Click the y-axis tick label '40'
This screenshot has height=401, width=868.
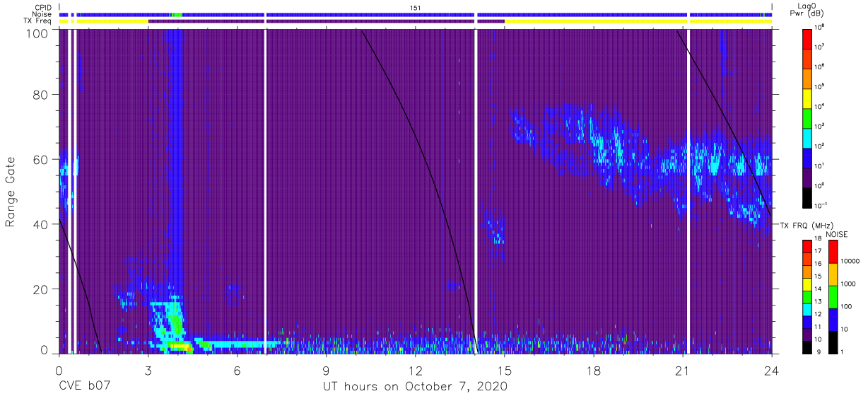[41, 224]
